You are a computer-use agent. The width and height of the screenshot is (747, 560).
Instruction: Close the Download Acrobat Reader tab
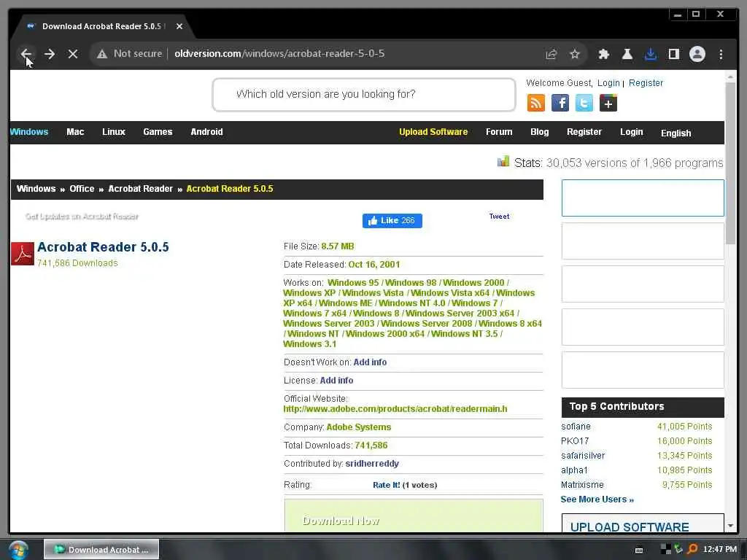pyautogui.click(x=179, y=26)
